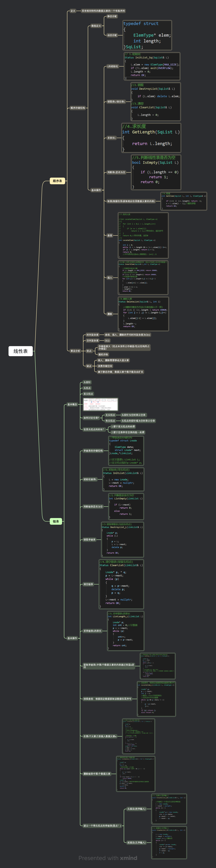Screen dimensions: 216x868
Task: Select 属于静态存储，数据元素个数不能自由扩充 node
Action: coord(121,372)
